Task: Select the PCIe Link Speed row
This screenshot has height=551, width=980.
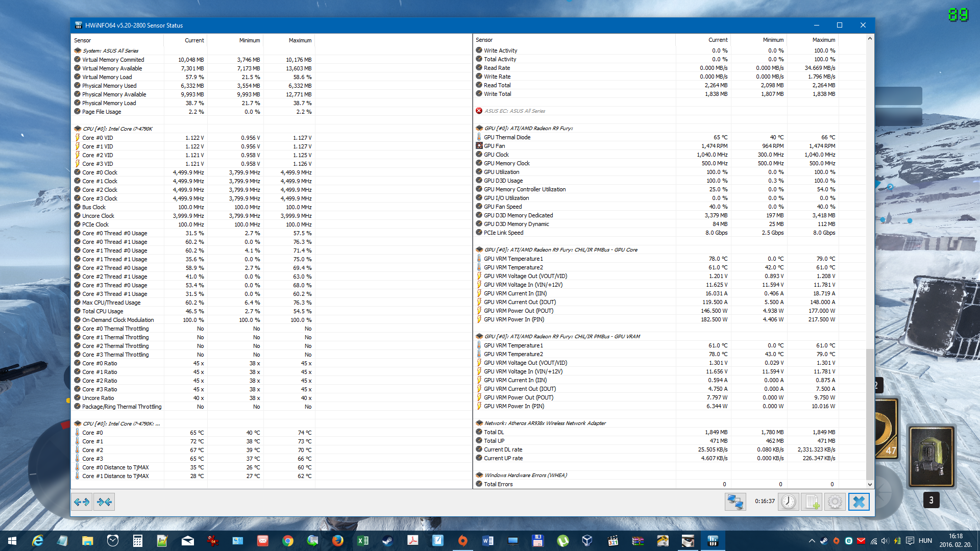Action: click(x=656, y=233)
